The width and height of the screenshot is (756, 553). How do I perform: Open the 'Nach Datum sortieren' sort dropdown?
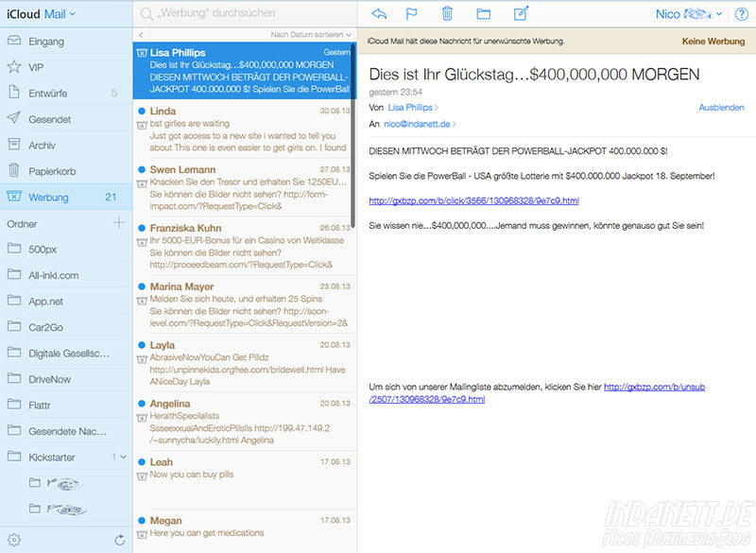point(311,35)
